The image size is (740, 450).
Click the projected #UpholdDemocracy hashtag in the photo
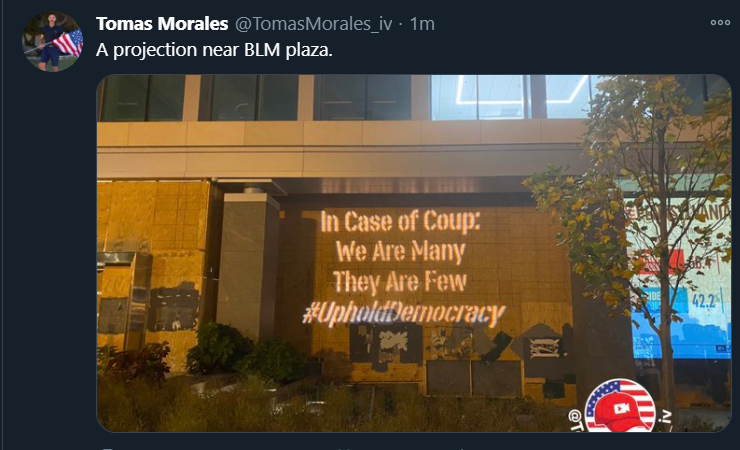point(404,313)
